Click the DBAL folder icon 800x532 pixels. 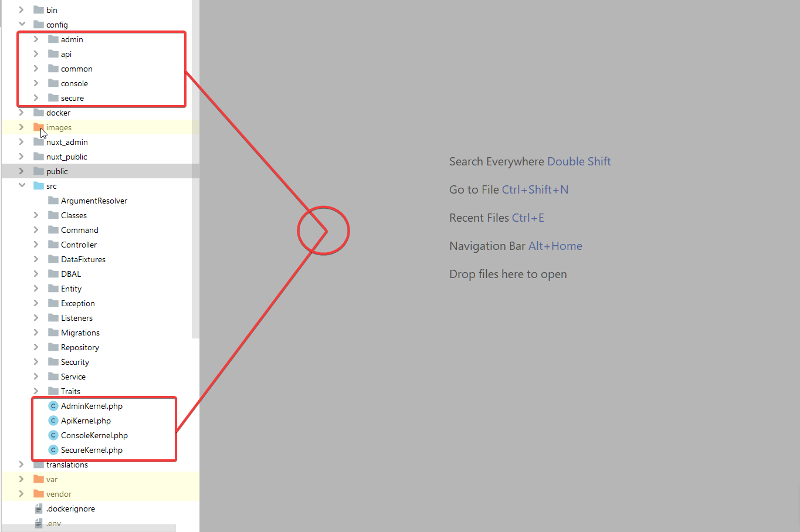tap(53, 274)
